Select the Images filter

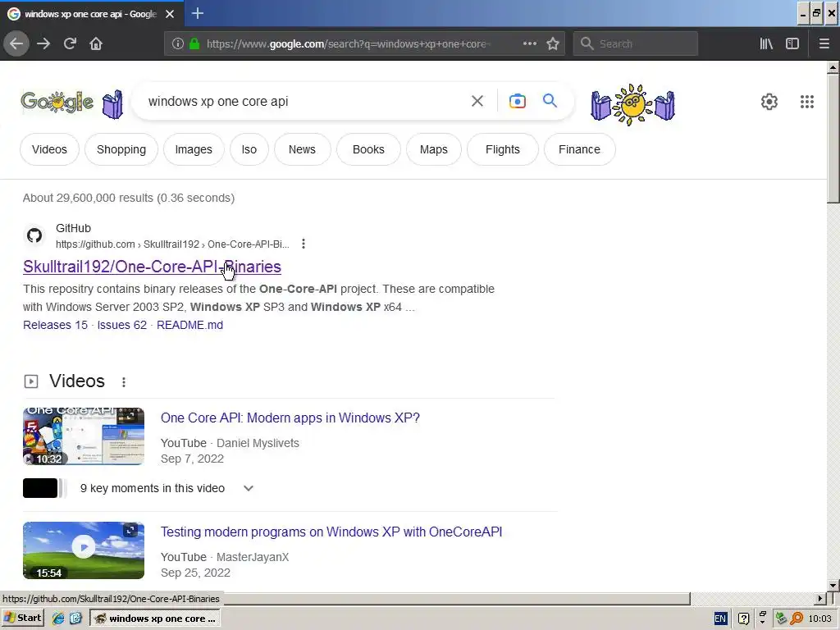(x=194, y=149)
